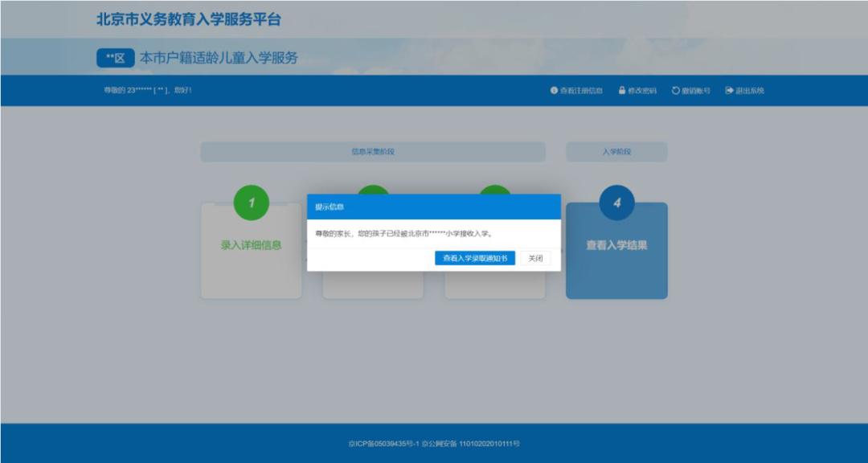The height and width of the screenshot is (463, 868).
Task: Click the exit icon beside 退出系统
Action: [x=728, y=91]
